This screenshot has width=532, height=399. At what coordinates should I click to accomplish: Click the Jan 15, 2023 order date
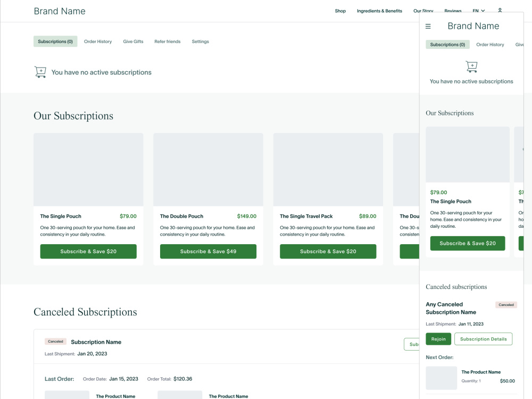coord(123,379)
